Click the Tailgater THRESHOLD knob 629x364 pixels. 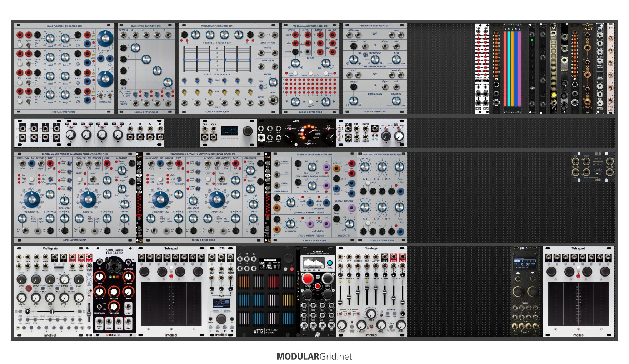click(x=114, y=306)
